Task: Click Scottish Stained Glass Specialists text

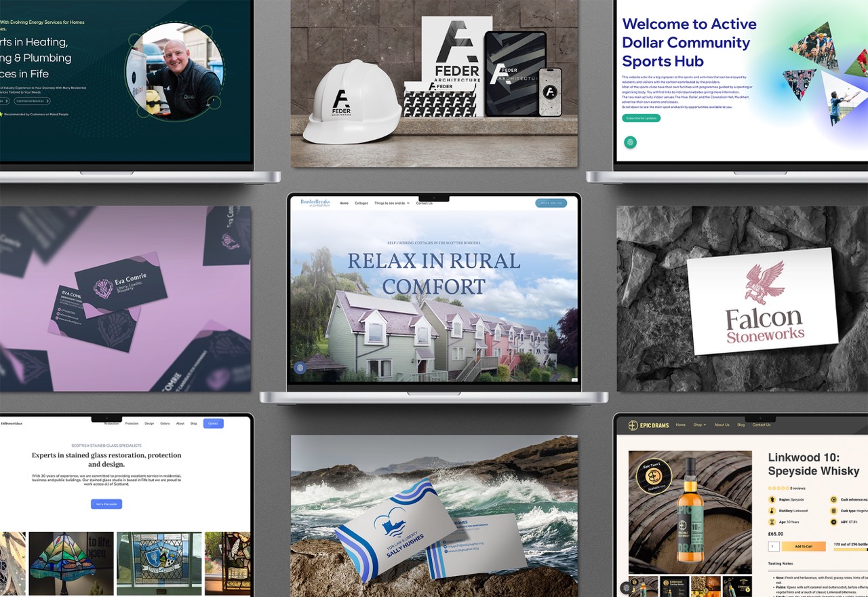Action: (x=106, y=446)
